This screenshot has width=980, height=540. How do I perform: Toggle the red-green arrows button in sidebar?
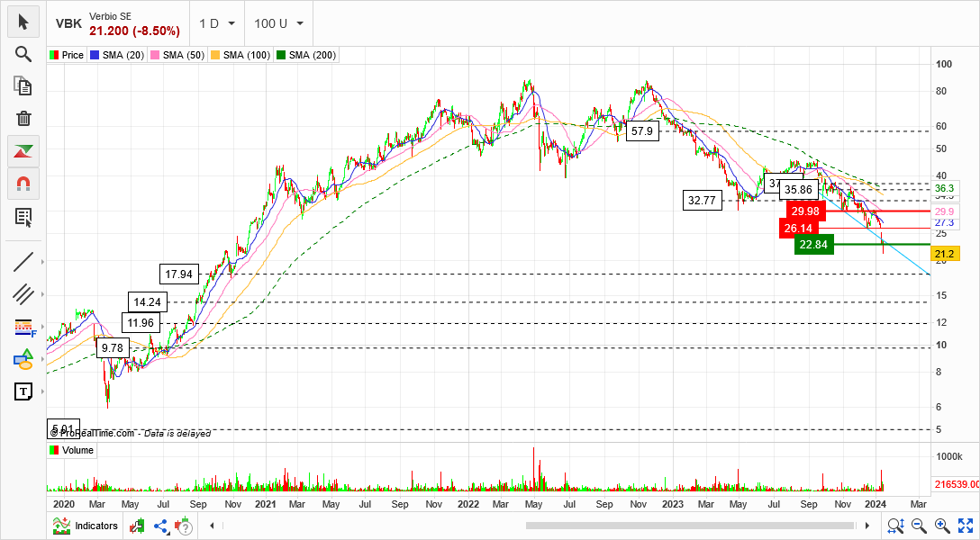click(23, 151)
